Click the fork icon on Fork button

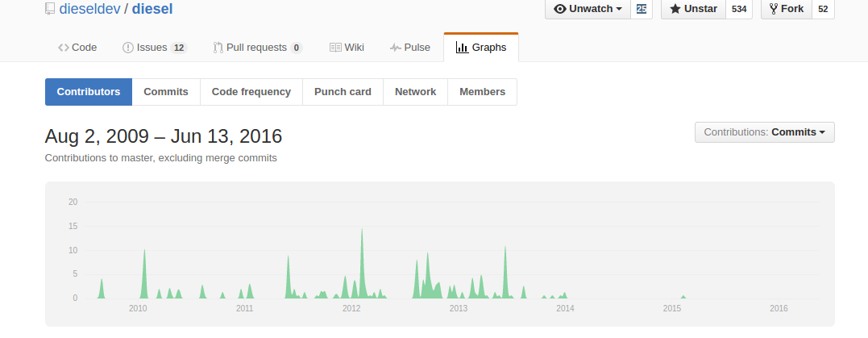[774, 9]
